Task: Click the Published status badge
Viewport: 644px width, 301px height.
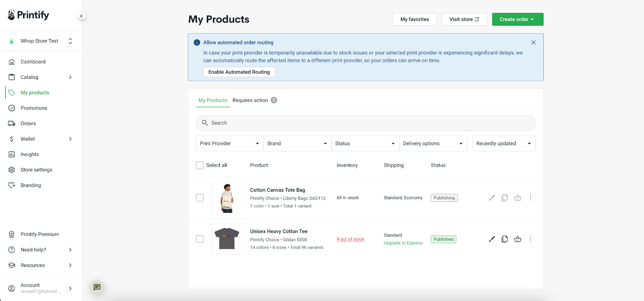Action: point(444,239)
